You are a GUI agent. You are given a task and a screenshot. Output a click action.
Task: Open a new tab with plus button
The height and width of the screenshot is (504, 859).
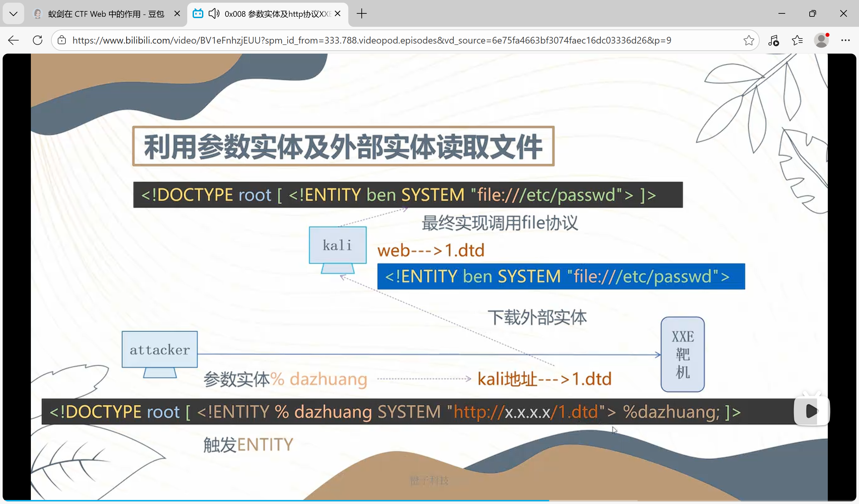(361, 14)
